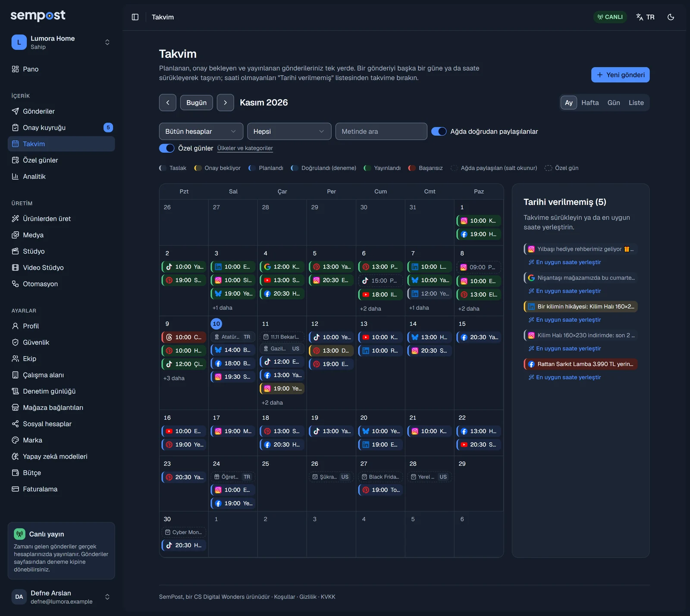The image size is (690, 616).
Task: Go to Özel günler page
Action: (x=61, y=160)
